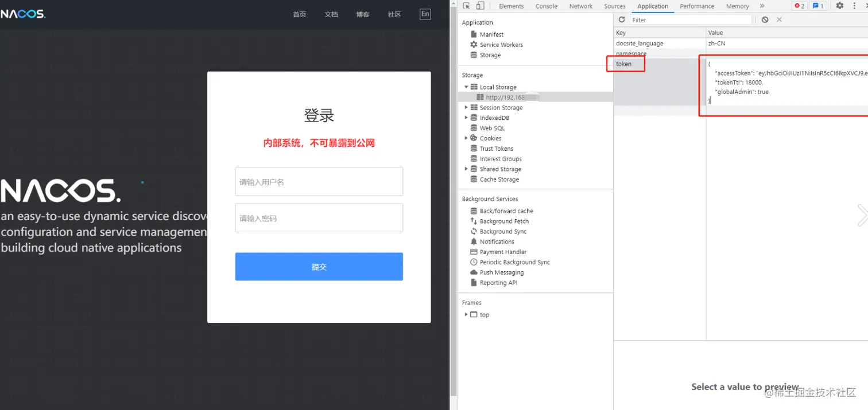This screenshot has height=410, width=868.
Task: Select Service Workers in the Application panel
Action: point(496,45)
